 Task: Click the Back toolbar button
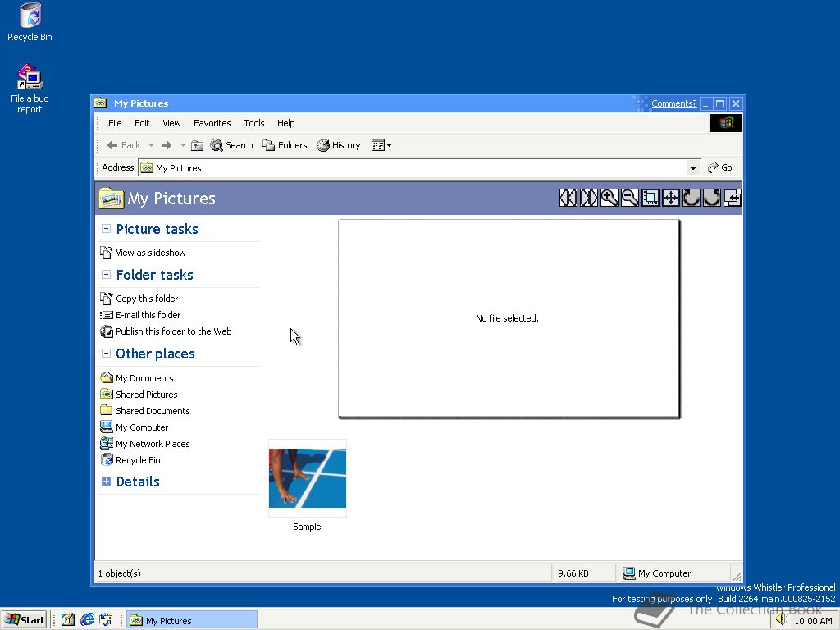coord(123,145)
